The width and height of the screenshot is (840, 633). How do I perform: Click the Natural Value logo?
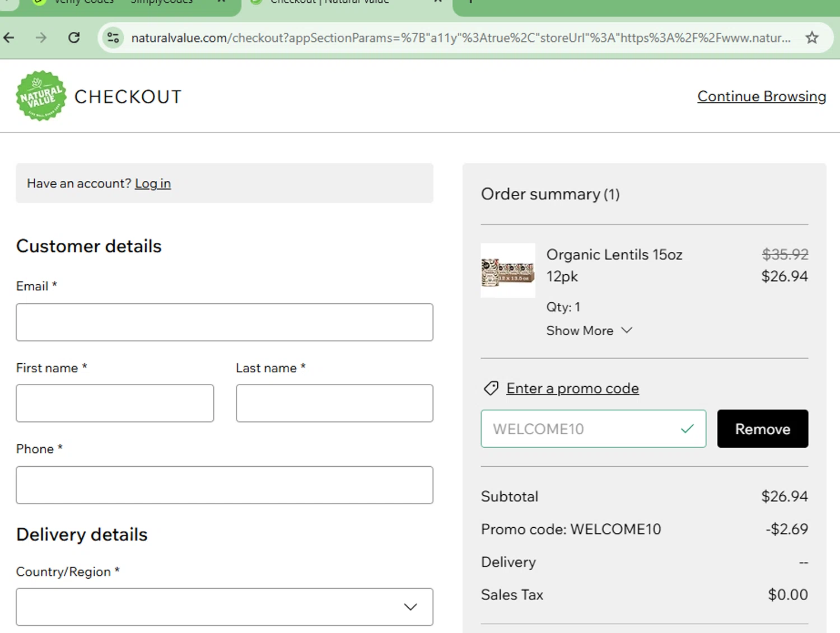click(41, 96)
